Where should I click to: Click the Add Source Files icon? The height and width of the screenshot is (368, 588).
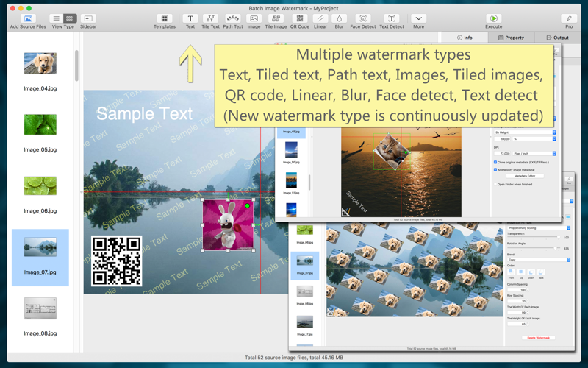(x=28, y=18)
